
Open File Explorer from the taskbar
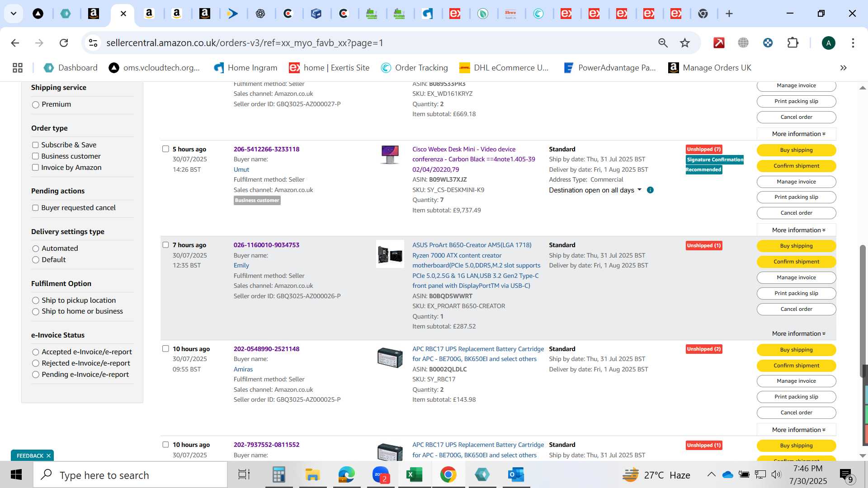click(312, 475)
